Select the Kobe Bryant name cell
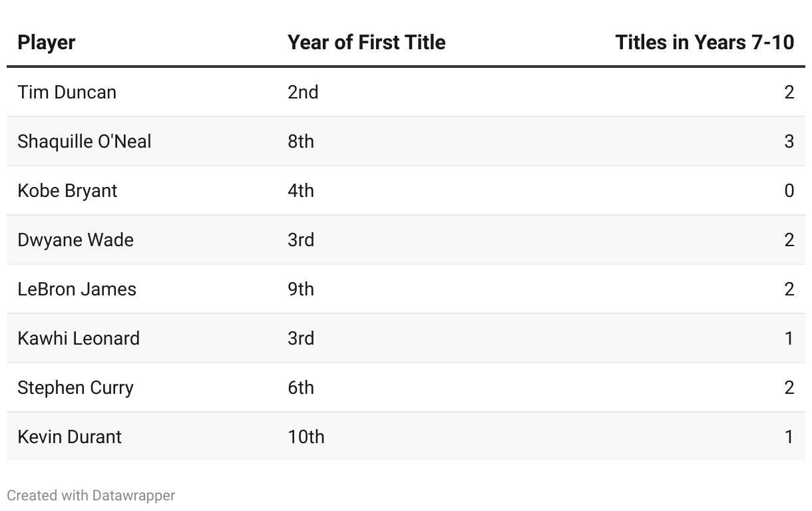 click(67, 190)
